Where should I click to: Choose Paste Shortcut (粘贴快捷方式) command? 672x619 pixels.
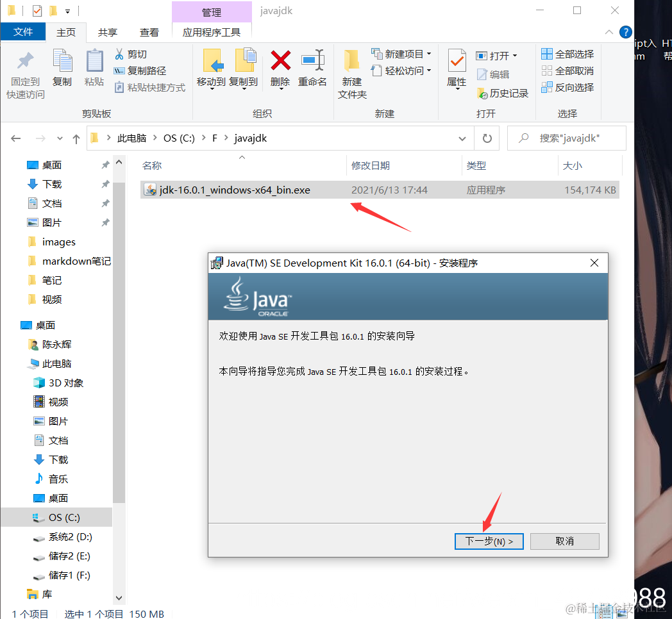(149, 87)
